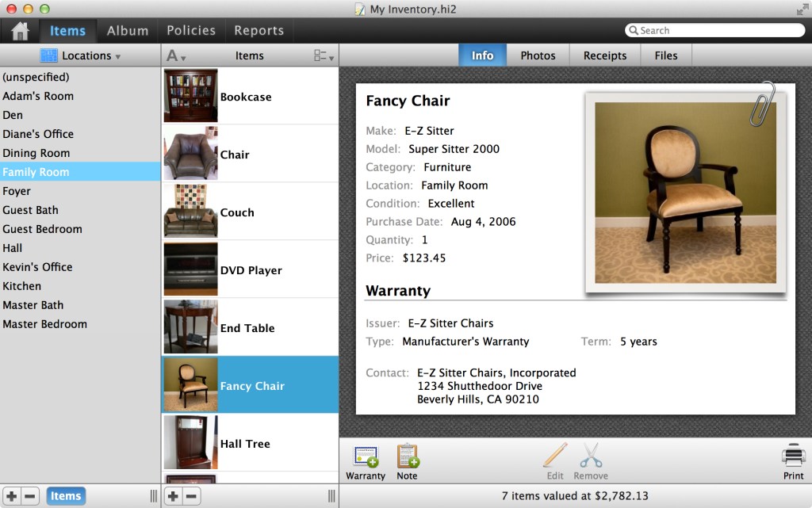Select the Foyer location
Screen dimensions: 812x508
coord(80,191)
